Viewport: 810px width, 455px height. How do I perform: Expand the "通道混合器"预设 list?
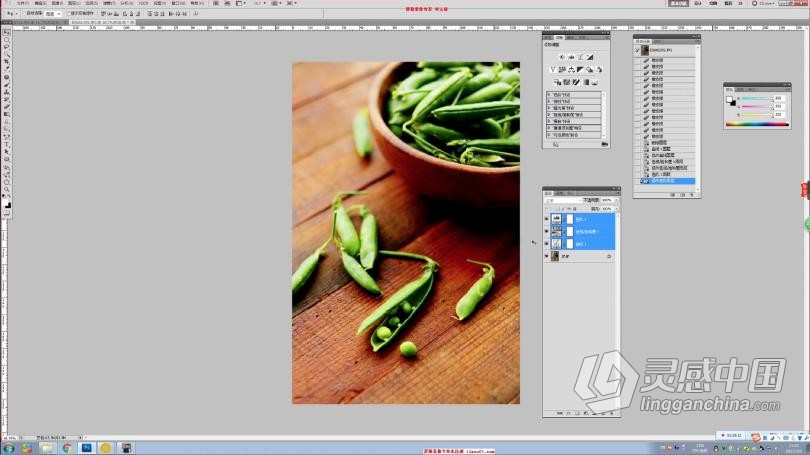click(549, 128)
